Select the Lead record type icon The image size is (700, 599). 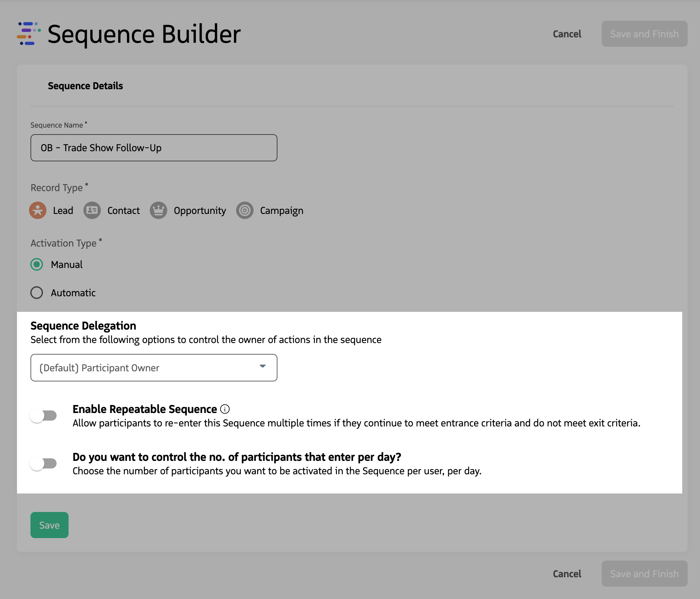(x=38, y=210)
